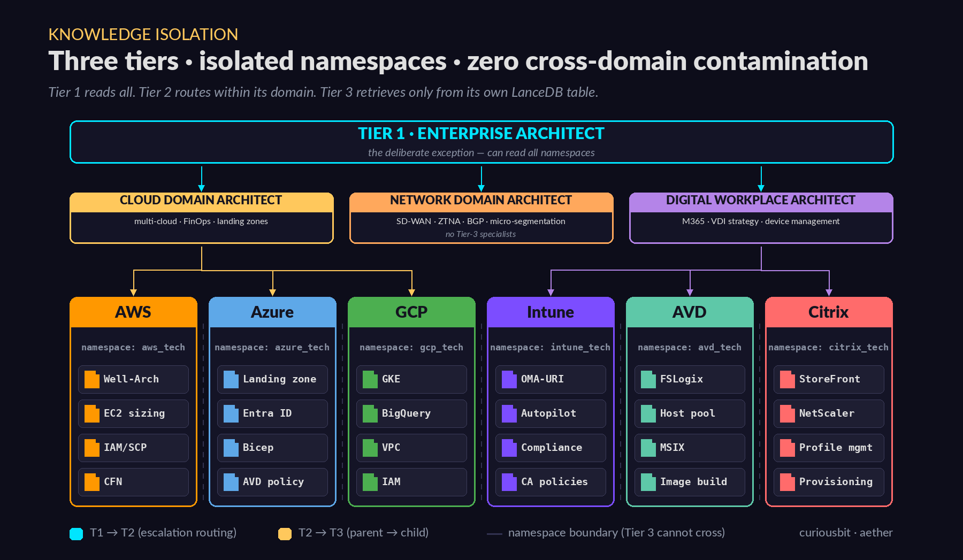Screen dimensions: 963x560
Task: Click 'M365 · VDI strategy · device management' text
Action: pyautogui.click(x=761, y=221)
